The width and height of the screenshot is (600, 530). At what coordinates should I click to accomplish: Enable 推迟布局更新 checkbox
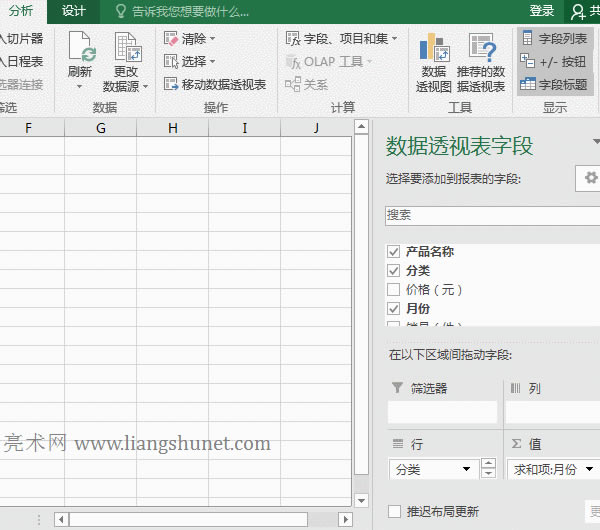coord(394,511)
